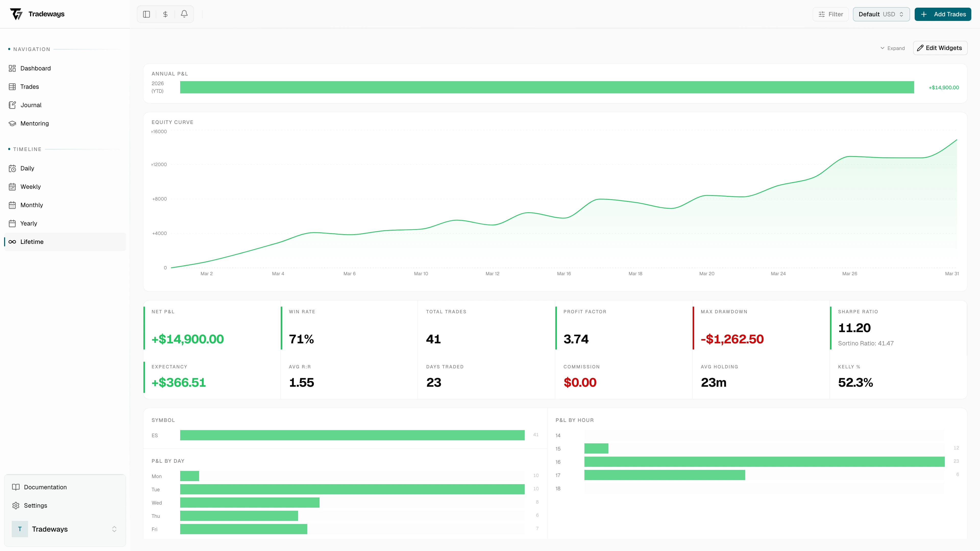
Task: Click the Tue bar in P&L by Day
Action: click(352, 489)
